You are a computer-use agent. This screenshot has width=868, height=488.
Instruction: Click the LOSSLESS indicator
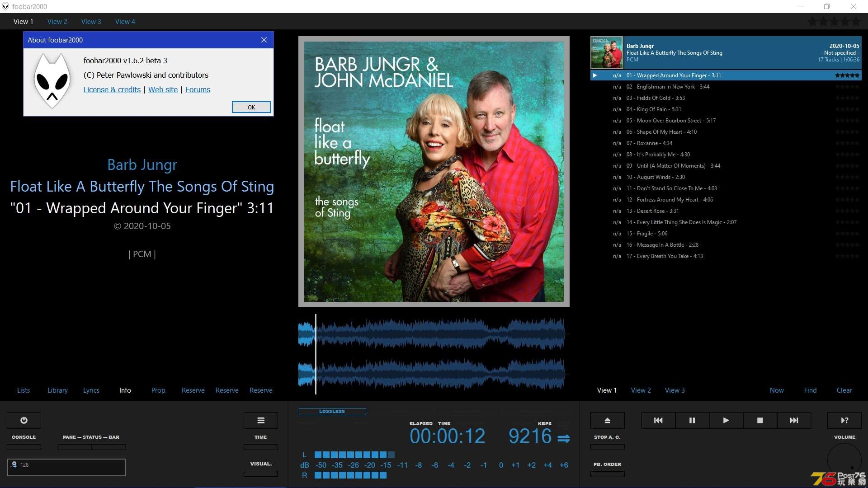pos(332,412)
